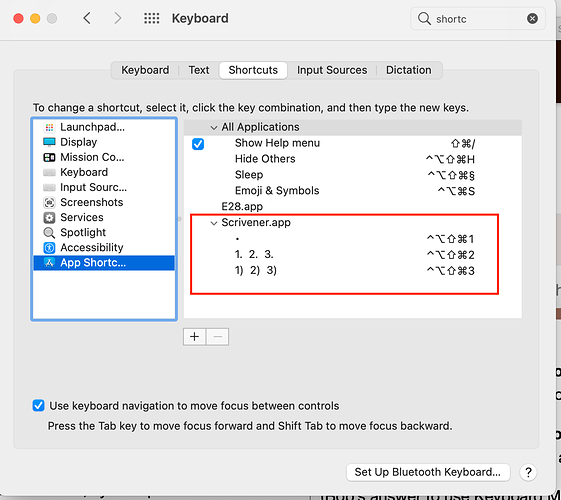Choose the Mission Control icon

(x=49, y=157)
